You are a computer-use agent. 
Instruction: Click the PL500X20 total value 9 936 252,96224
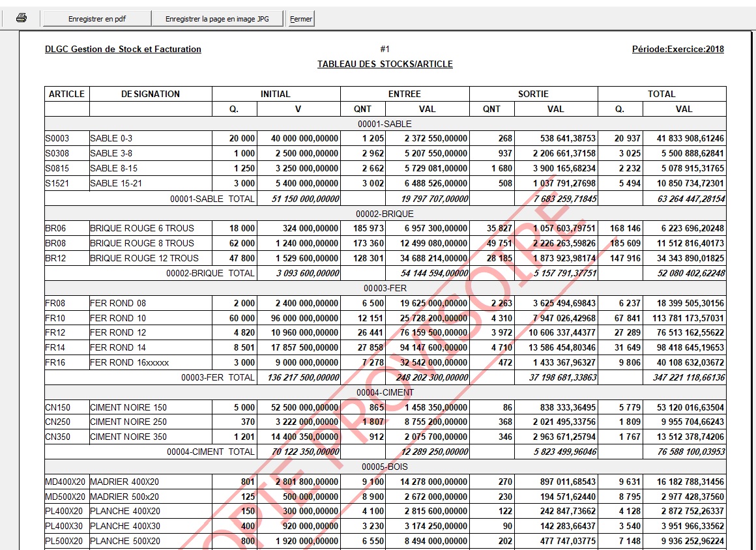click(693, 541)
